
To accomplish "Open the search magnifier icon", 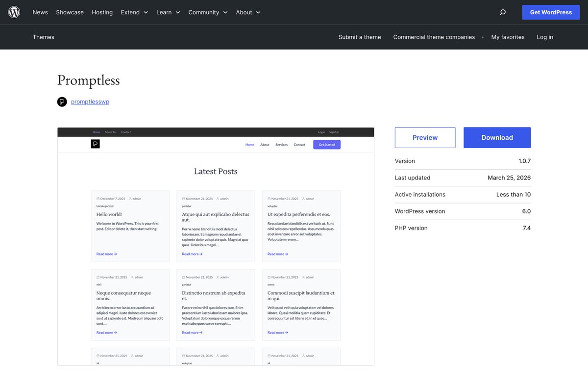I will coord(502,12).
